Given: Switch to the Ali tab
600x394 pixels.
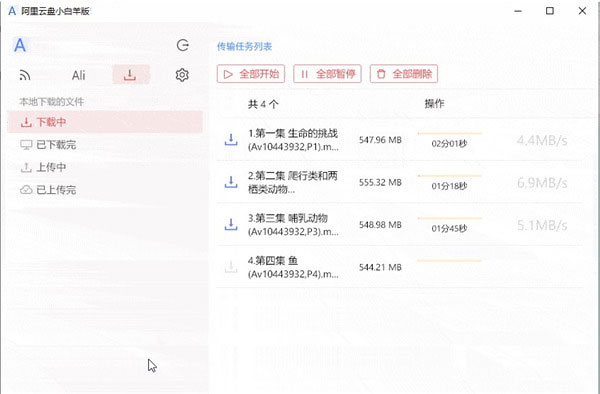Looking at the screenshot, I should (78, 75).
